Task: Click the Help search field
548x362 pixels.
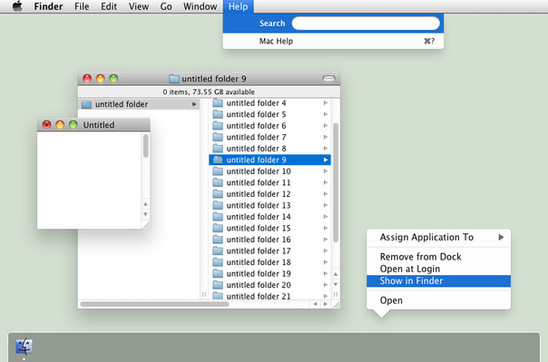Action: (x=366, y=23)
